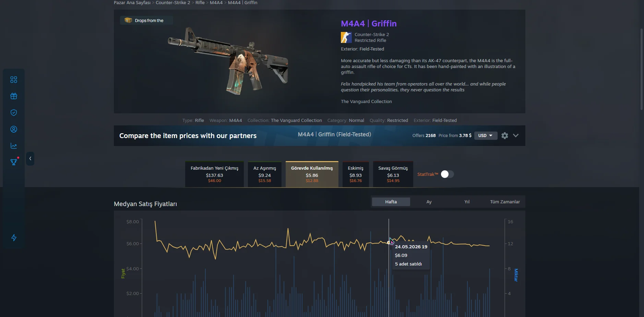Go to Pazar Ana Sayfası breadcrumb
This screenshot has height=317, width=644.
(x=132, y=2)
